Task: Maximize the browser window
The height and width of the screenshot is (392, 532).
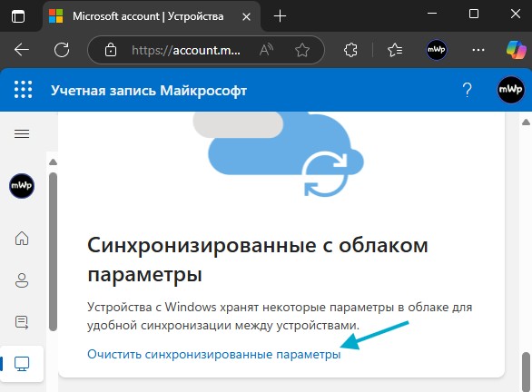Action: pyautogui.click(x=474, y=14)
